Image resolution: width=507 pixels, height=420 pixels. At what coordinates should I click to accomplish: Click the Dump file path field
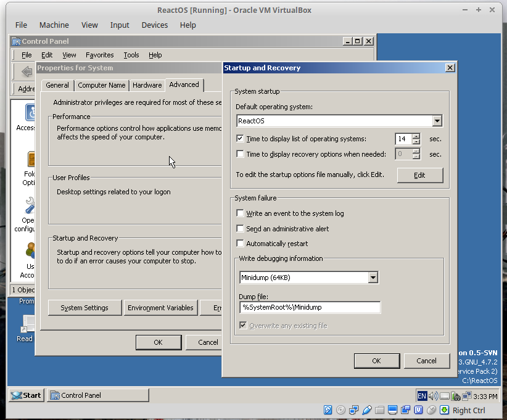[310, 307]
